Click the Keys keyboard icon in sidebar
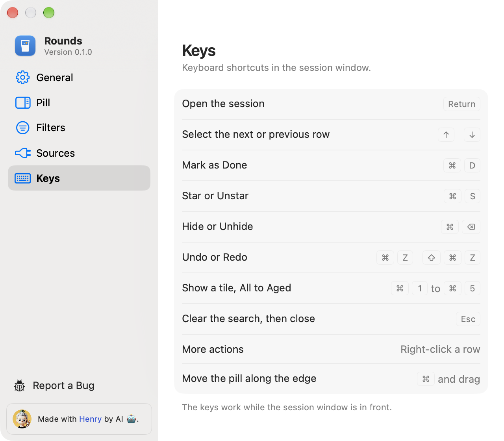 23,178
